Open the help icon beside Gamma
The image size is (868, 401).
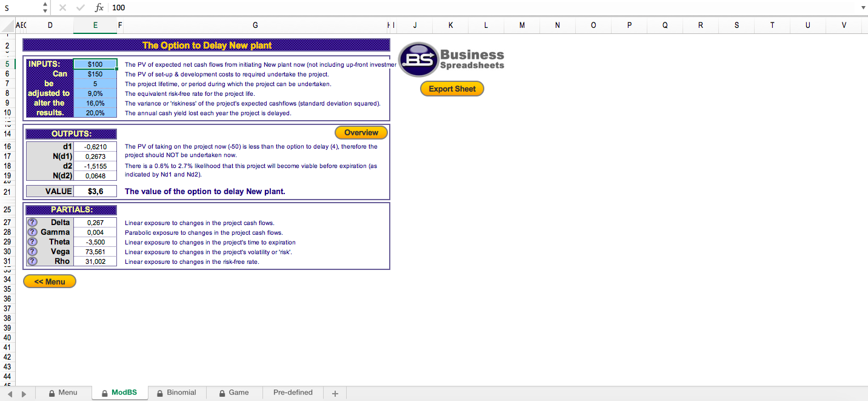point(33,232)
